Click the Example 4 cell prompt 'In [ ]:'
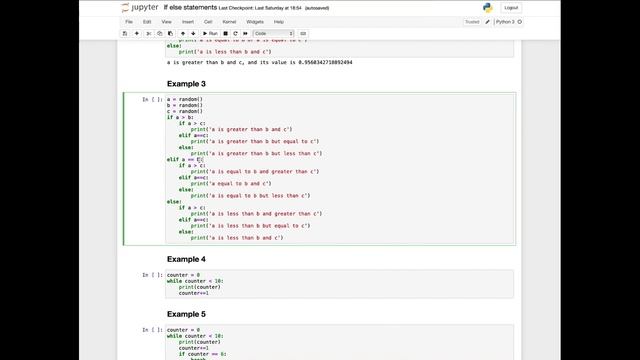Screen dimensions: 640x360 152,275
